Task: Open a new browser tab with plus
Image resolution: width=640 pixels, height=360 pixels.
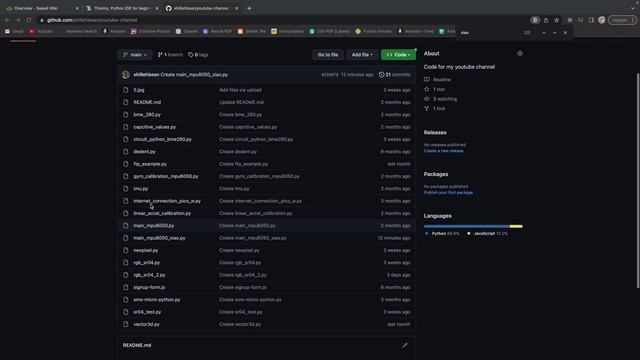Action: point(249,8)
